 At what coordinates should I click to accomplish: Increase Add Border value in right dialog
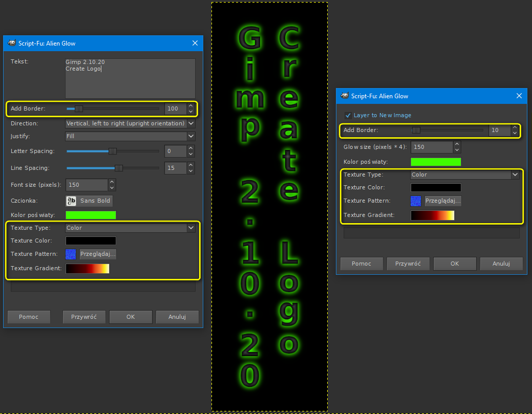tap(515, 127)
